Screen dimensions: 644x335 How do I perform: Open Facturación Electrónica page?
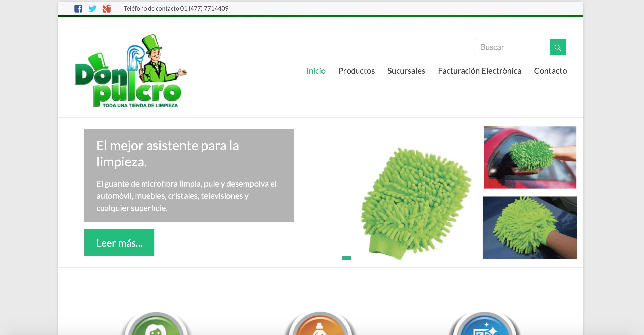coord(479,71)
